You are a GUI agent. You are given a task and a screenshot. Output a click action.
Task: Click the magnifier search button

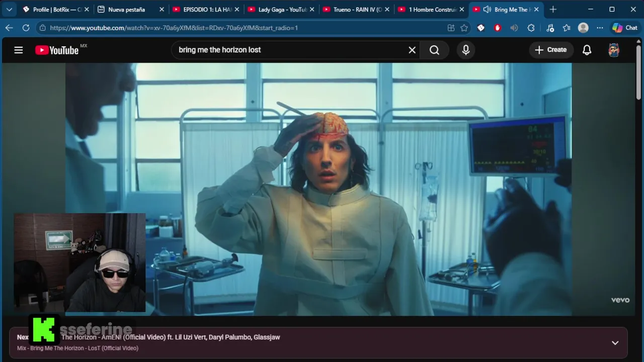click(x=435, y=50)
